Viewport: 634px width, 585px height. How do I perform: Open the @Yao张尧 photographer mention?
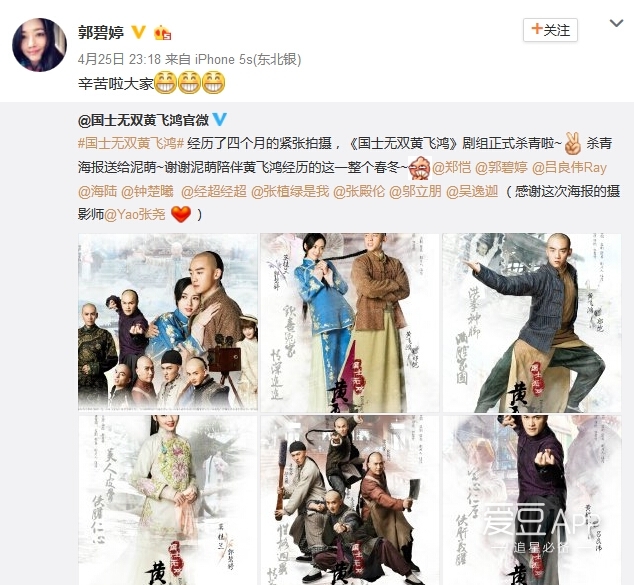(135, 214)
